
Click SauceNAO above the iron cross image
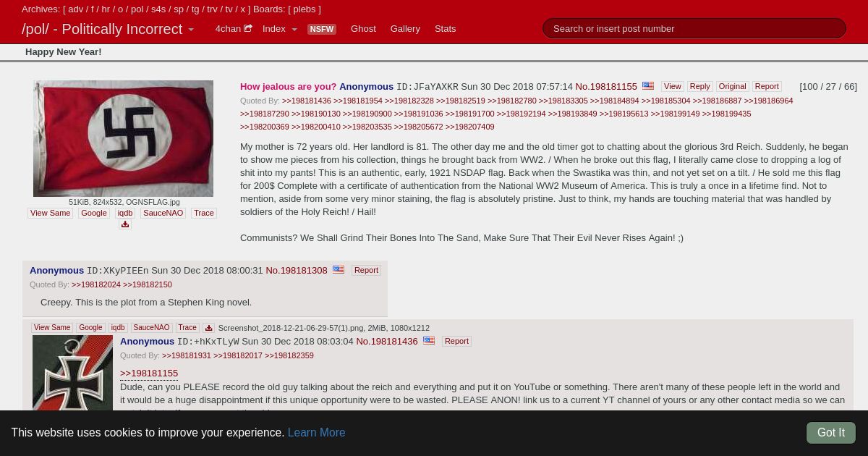[x=151, y=328]
